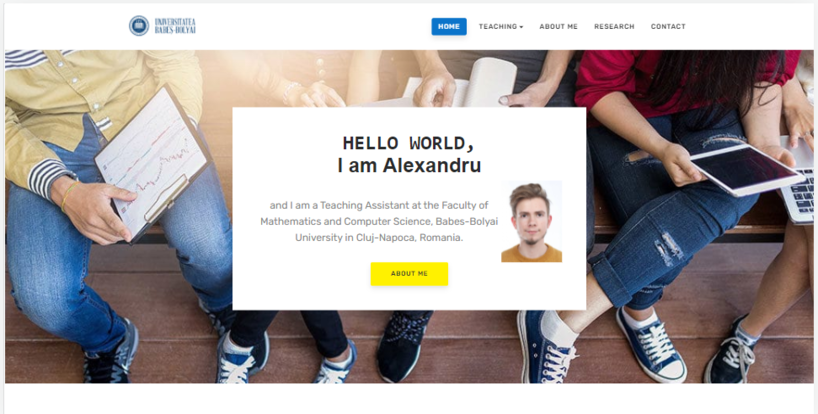This screenshot has height=414, width=818.
Task: Click the open book in the hero photo
Action: 459,83
